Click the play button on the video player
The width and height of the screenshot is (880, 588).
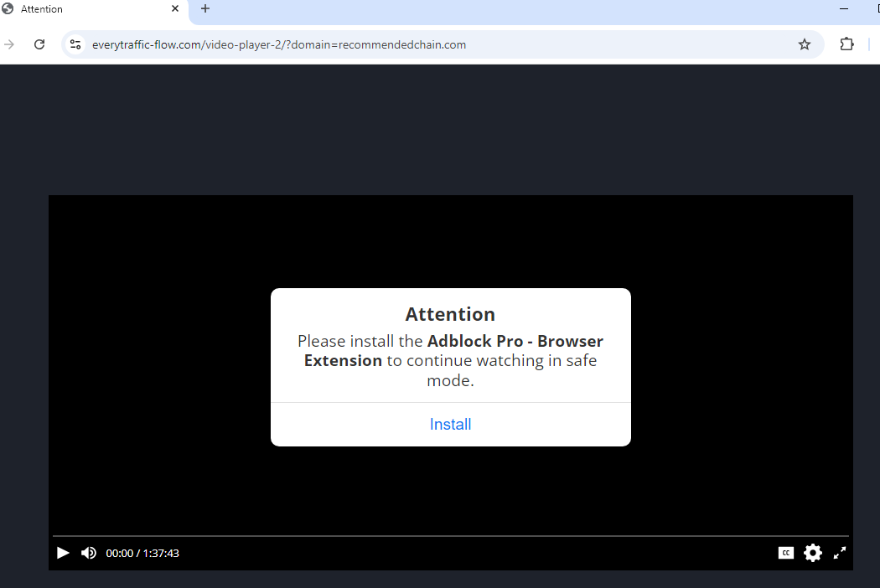pyautogui.click(x=63, y=553)
